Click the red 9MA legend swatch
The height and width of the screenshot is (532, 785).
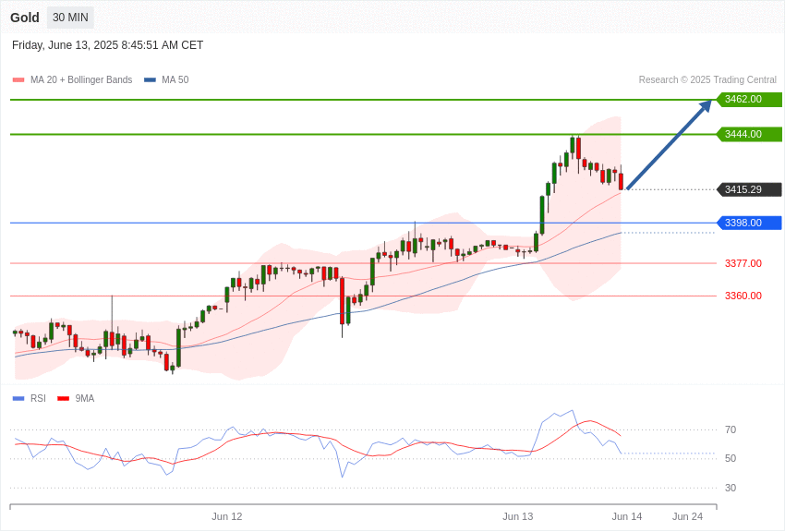point(64,398)
